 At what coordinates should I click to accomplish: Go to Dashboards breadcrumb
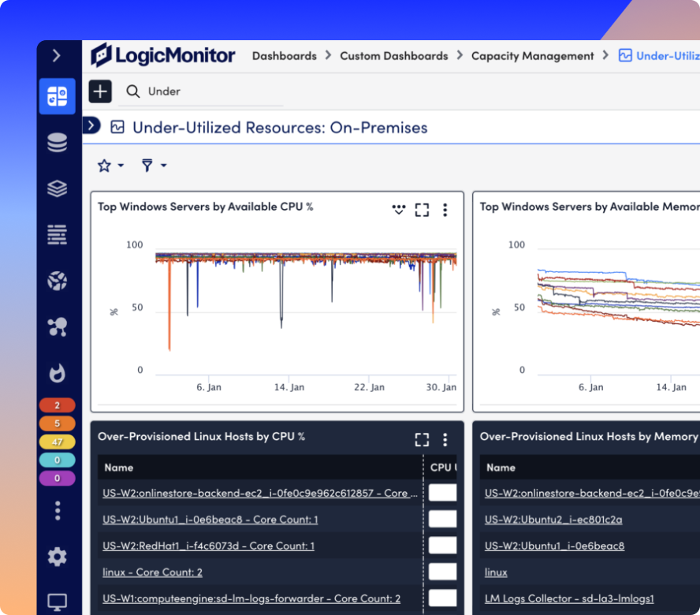coord(285,56)
